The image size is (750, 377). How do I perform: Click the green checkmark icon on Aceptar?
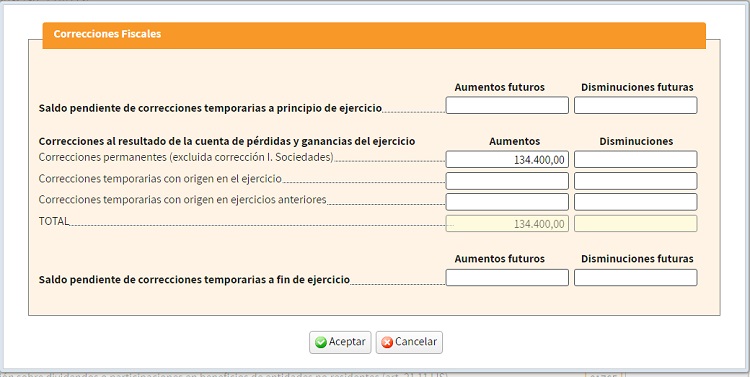click(321, 342)
